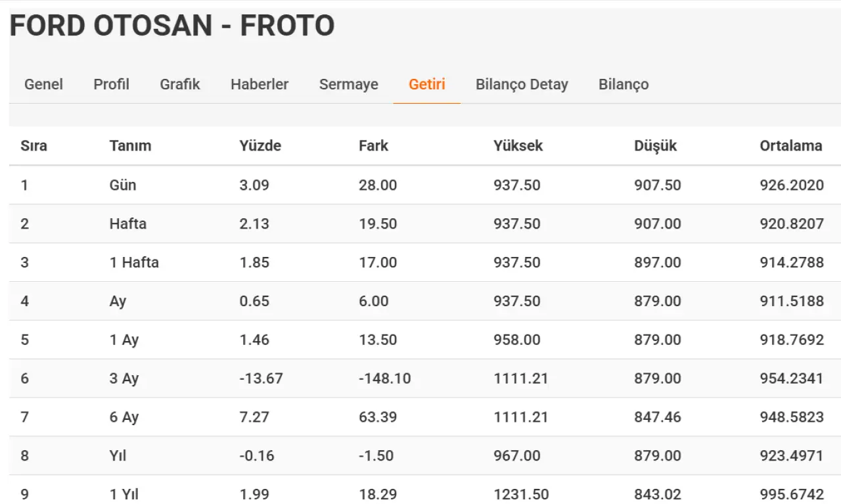Switch to the Bilanço tab

(624, 84)
